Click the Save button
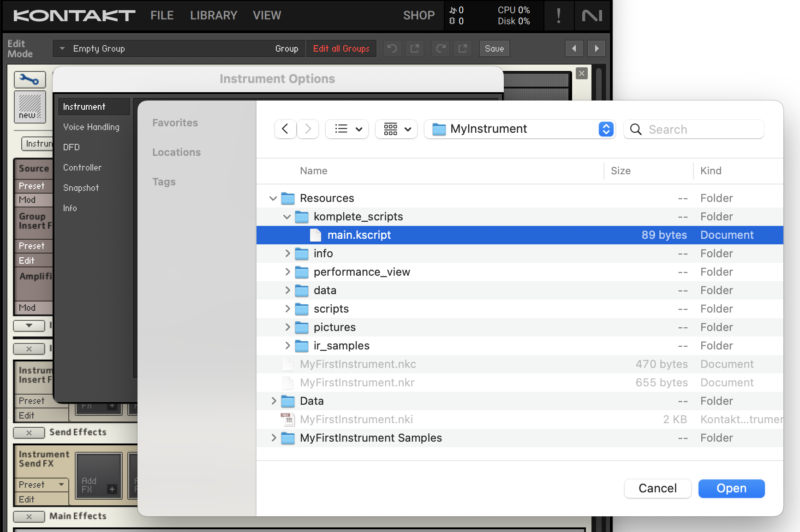 click(494, 48)
